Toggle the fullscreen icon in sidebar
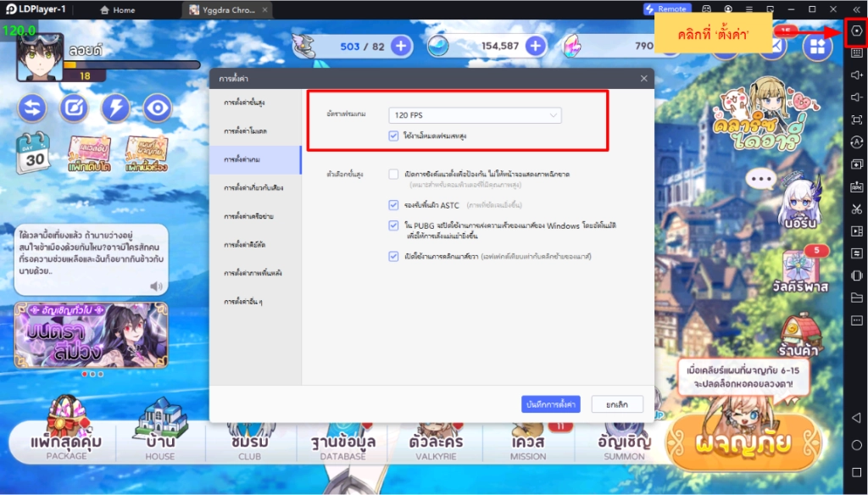The height and width of the screenshot is (495, 868). tap(856, 120)
